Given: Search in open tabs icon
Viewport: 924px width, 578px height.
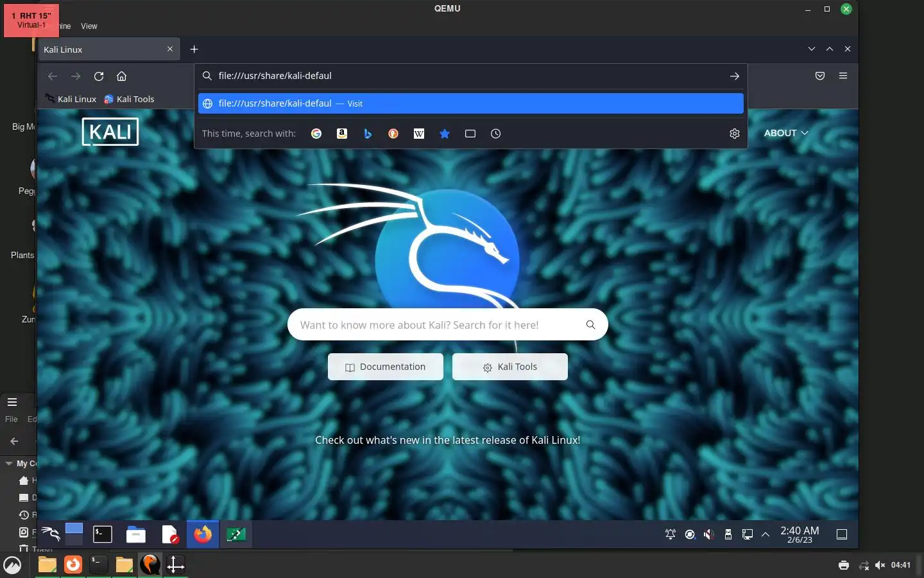Looking at the screenshot, I should pos(470,134).
